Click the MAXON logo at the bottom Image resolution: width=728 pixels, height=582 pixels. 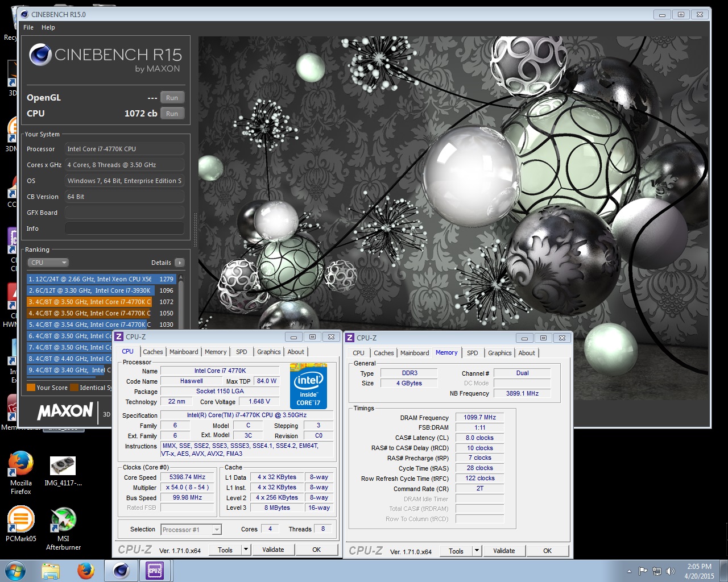click(x=65, y=411)
